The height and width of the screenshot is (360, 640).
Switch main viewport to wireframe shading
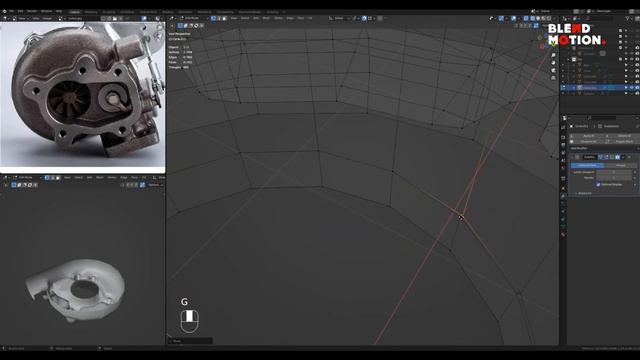pos(533,18)
